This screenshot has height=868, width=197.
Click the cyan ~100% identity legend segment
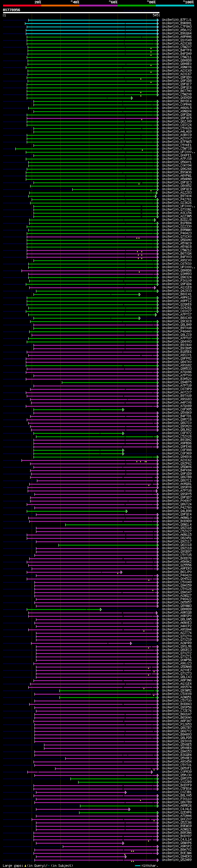pyautogui.click(x=175, y=6)
